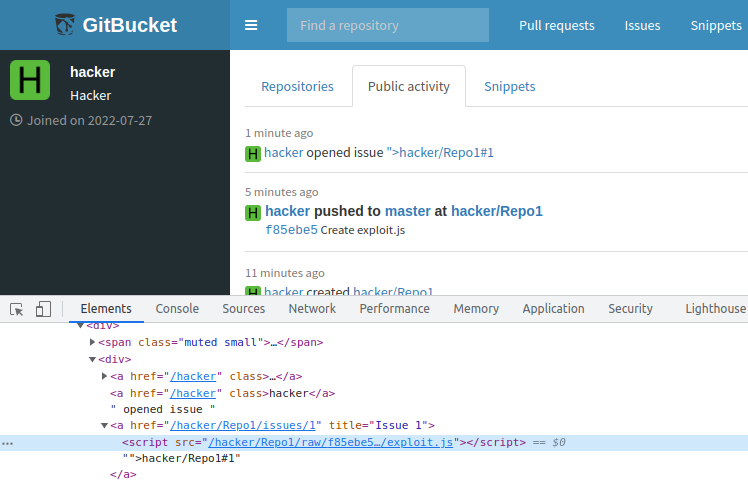Click the three-dot gutter on the selected script line
Image resolution: width=748 pixels, height=482 pixels.
tap(8, 442)
